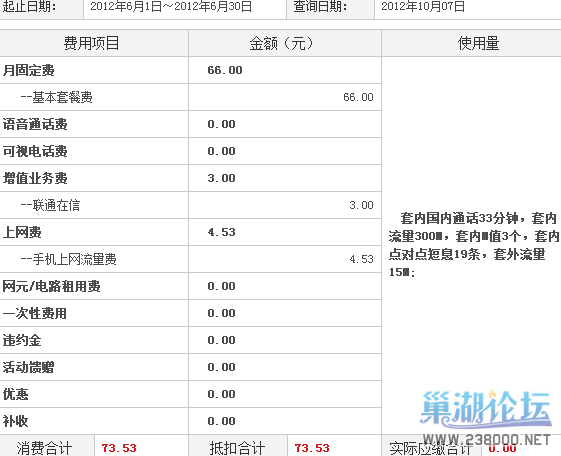Viewport: 561px width, 456px height.
Task: Click the 使用量 column header
Action: point(479,44)
